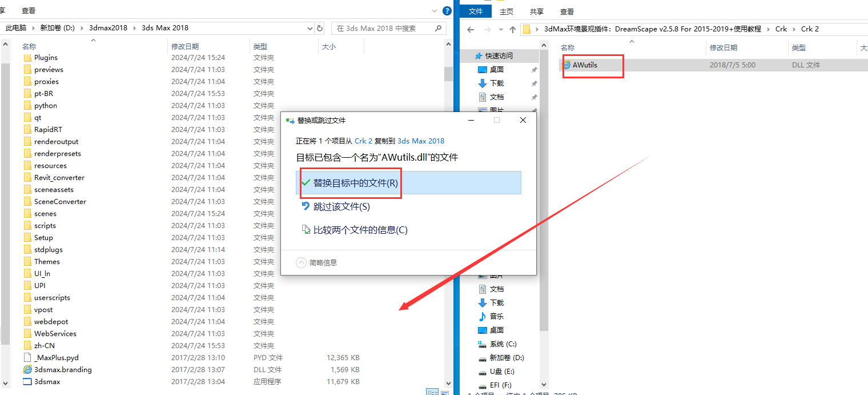The height and width of the screenshot is (395, 868).
Task: Expand the breadcrumb chevron before Crk 2
Action: point(794,29)
